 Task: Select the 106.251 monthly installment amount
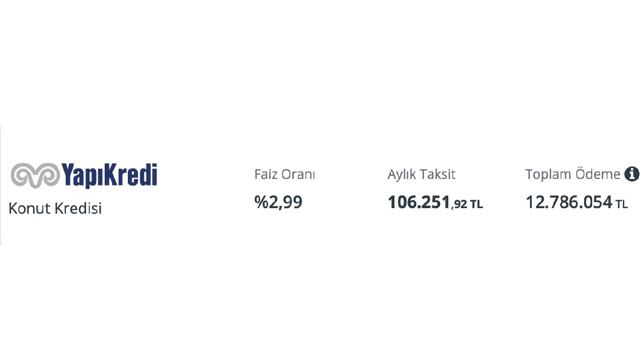pos(419,202)
